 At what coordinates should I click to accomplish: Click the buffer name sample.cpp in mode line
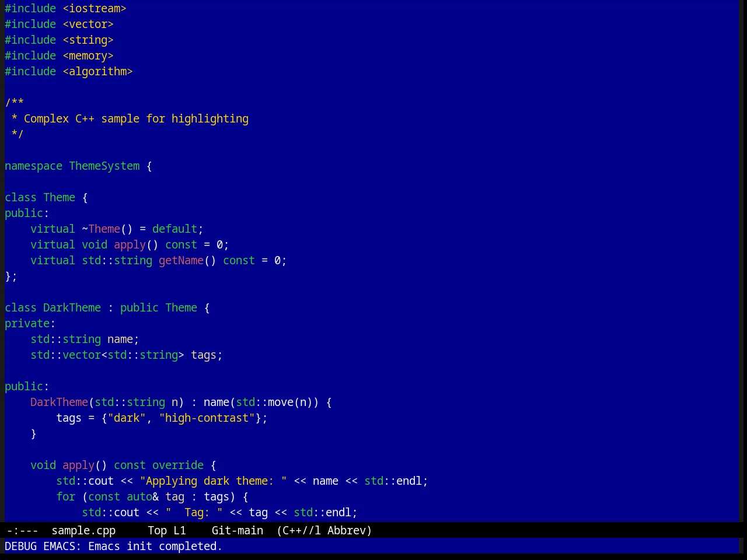click(x=83, y=530)
